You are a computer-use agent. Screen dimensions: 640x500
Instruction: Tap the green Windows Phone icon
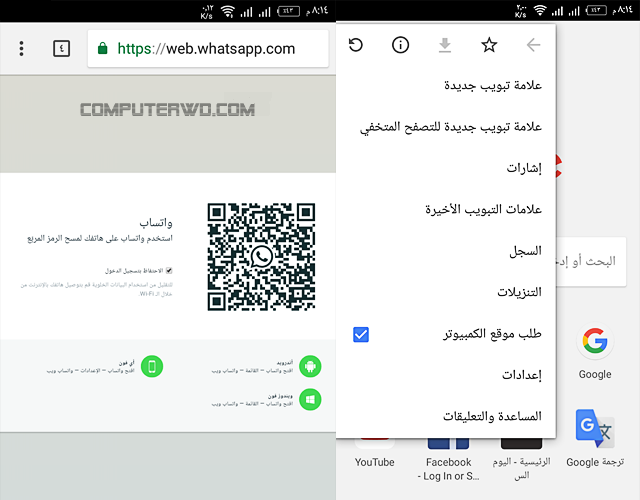310,399
